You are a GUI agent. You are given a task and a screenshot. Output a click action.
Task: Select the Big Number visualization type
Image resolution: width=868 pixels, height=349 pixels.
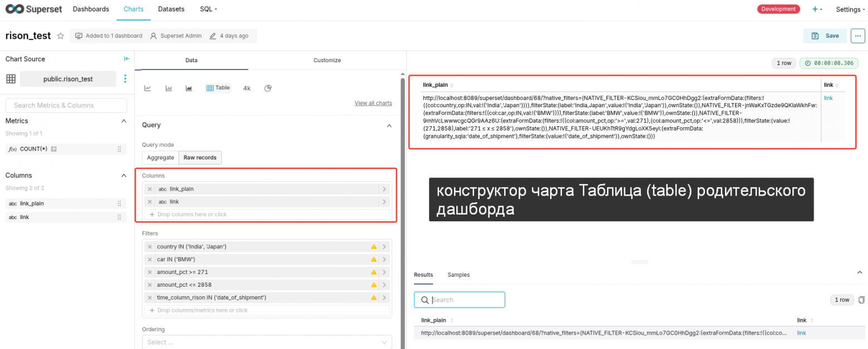[246, 88]
